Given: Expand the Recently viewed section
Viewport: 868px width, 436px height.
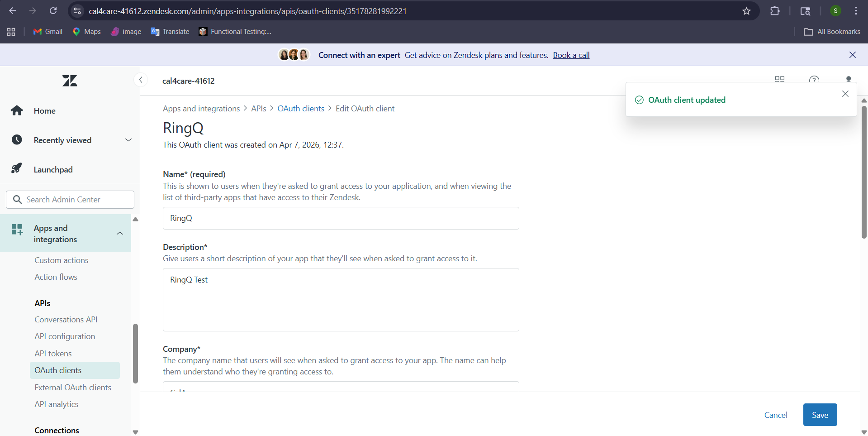Looking at the screenshot, I should coord(128,140).
